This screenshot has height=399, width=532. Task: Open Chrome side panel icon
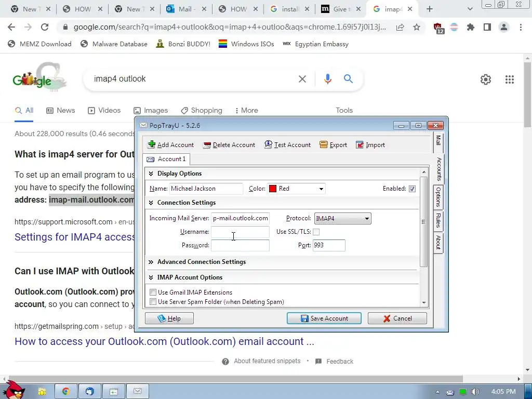487,27
